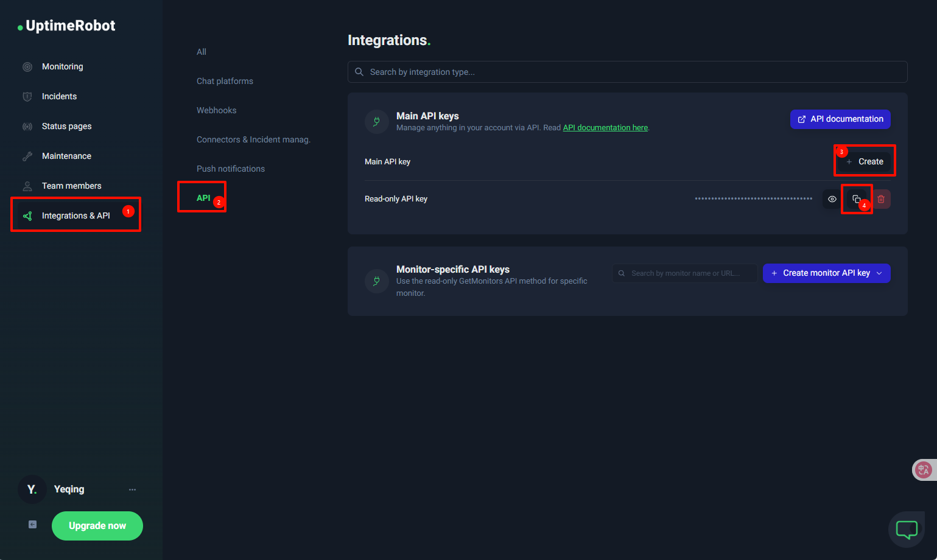The image size is (937, 560).
Task: Click the Main API key label
Action: click(387, 162)
